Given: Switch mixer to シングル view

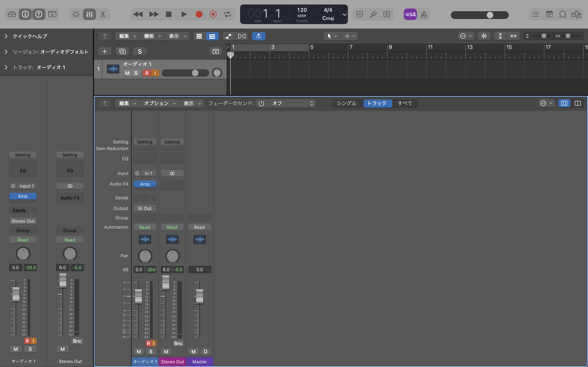Looking at the screenshot, I should pos(346,103).
